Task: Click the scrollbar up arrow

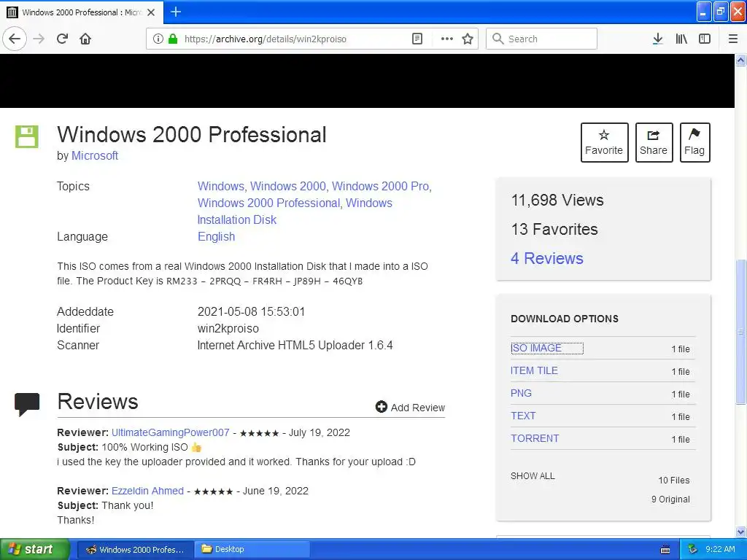Action: (x=740, y=60)
